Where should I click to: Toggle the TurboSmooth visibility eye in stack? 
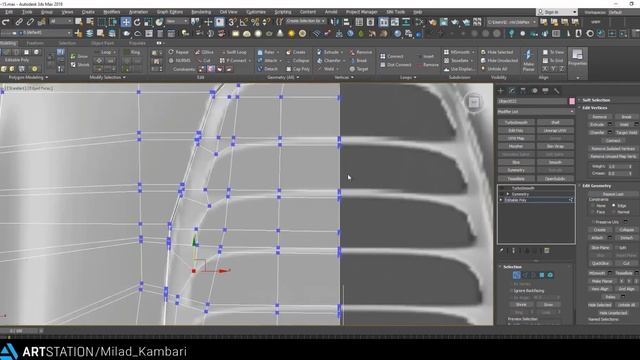pyautogui.click(x=502, y=189)
